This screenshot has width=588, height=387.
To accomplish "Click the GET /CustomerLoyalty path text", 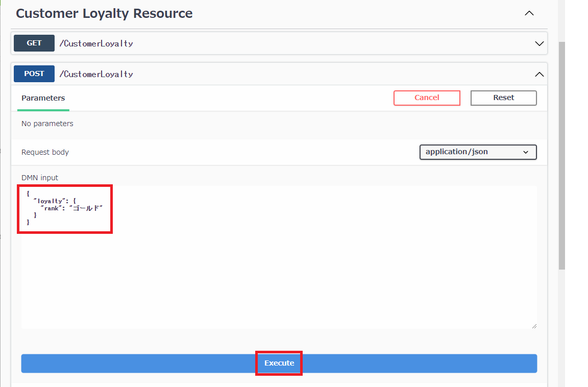I will pyautogui.click(x=96, y=43).
